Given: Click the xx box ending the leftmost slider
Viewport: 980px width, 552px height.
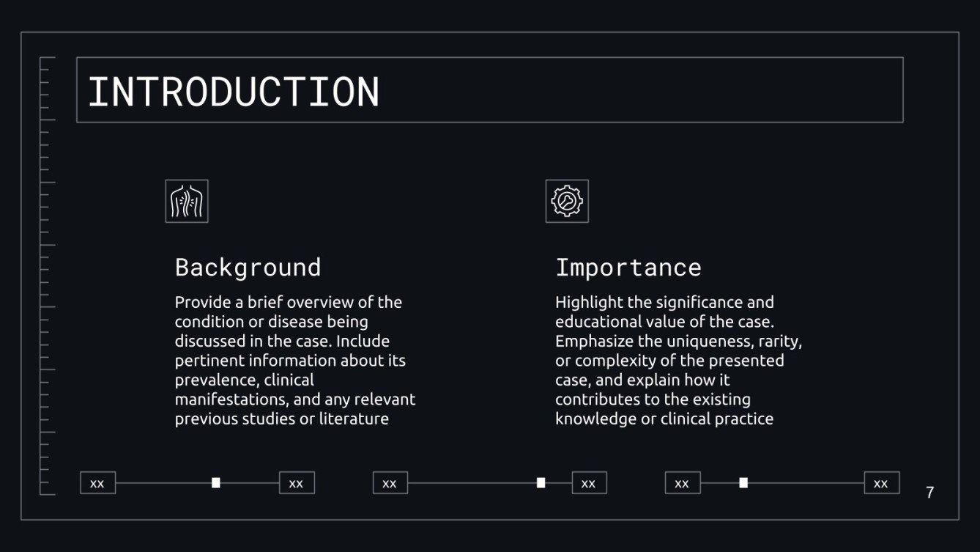Looking at the screenshot, I should (x=297, y=483).
